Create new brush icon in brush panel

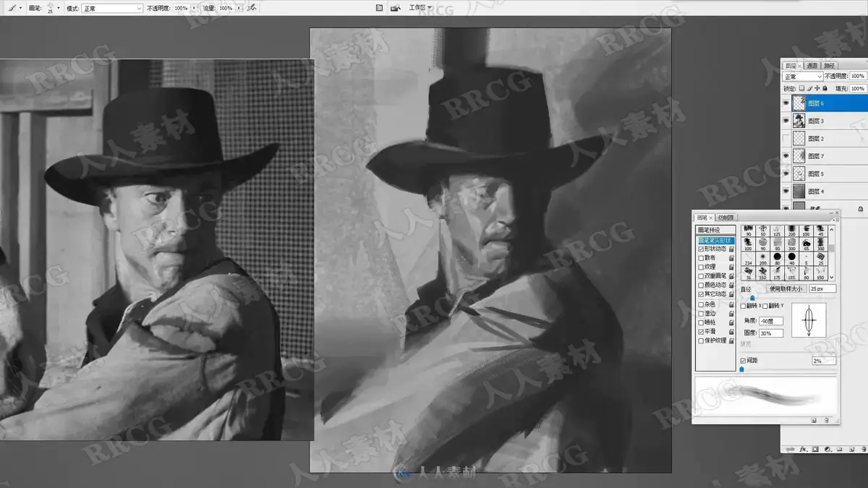(x=814, y=420)
